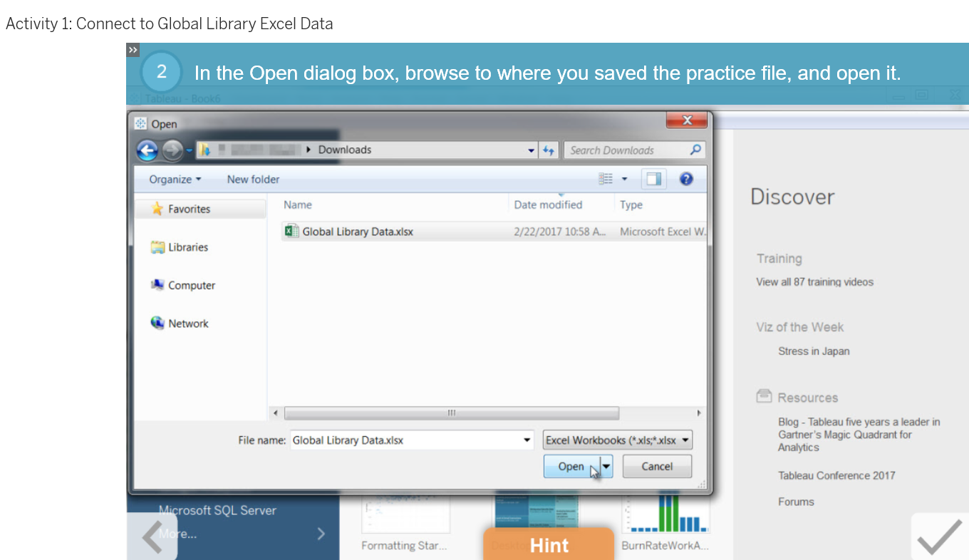Image resolution: width=969 pixels, height=560 pixels.
Task: Click the horizontal scrollbar thumb
Action: click(x=452, y=413)
